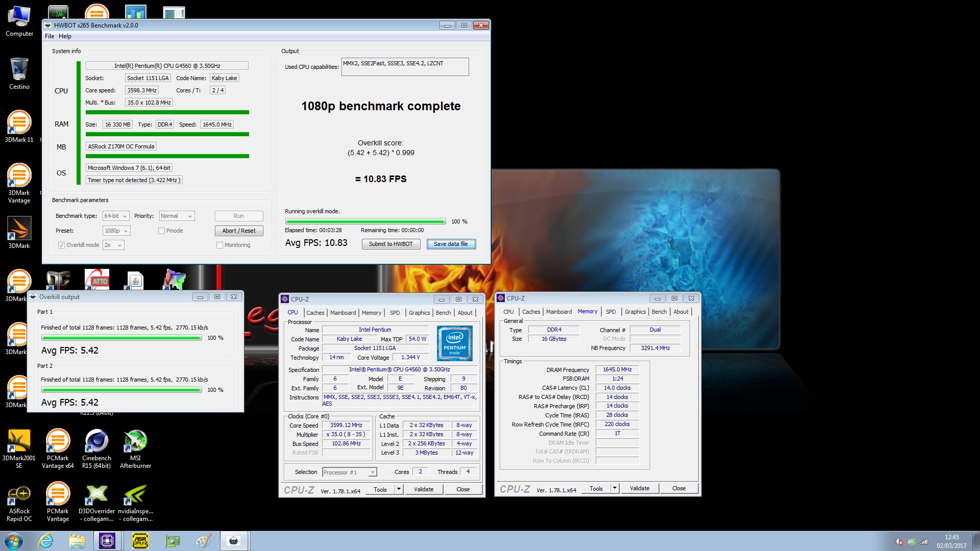
Task: Launch the 3DMark2001 SE shortcut
Action: pyautogui.click(x=19, y=448)
